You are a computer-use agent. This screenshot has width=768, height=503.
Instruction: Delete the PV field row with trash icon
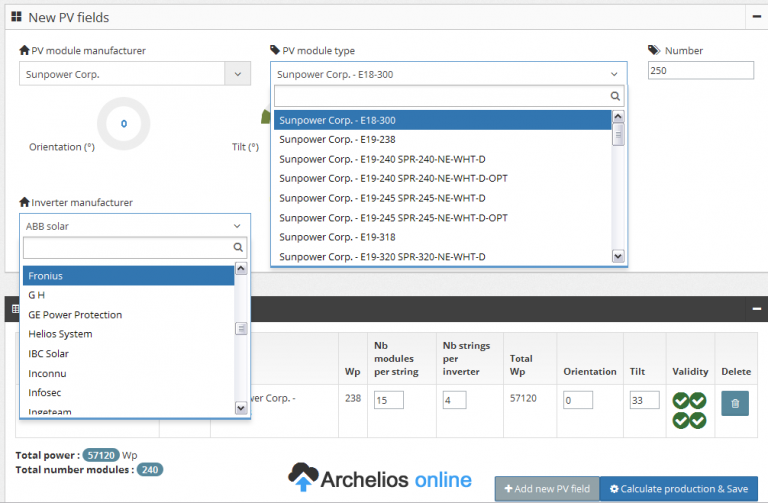pos(735,404)
